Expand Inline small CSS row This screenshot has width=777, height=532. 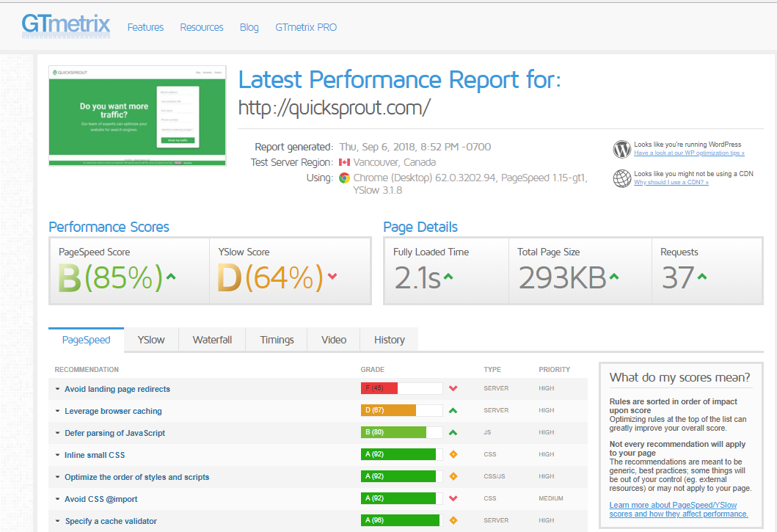coord(57,455)
